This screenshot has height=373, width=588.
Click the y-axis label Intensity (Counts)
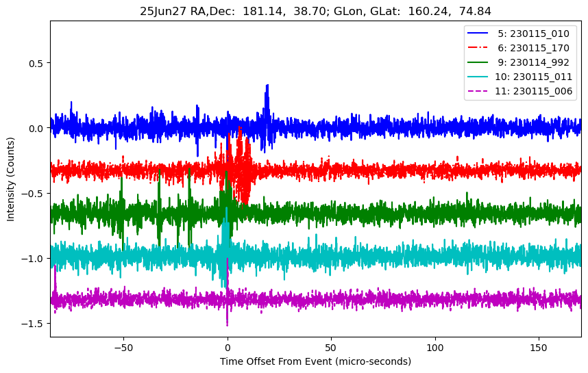[10, 179]
